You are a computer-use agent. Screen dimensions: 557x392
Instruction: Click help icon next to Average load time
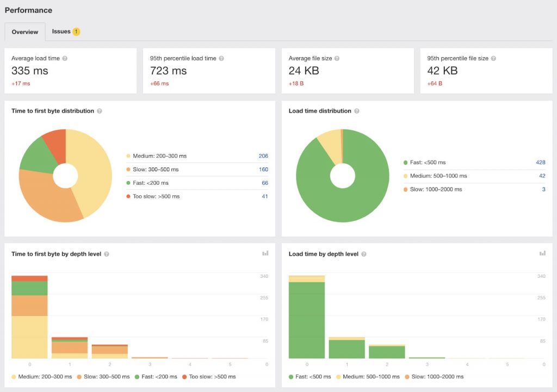coord(65,58)
